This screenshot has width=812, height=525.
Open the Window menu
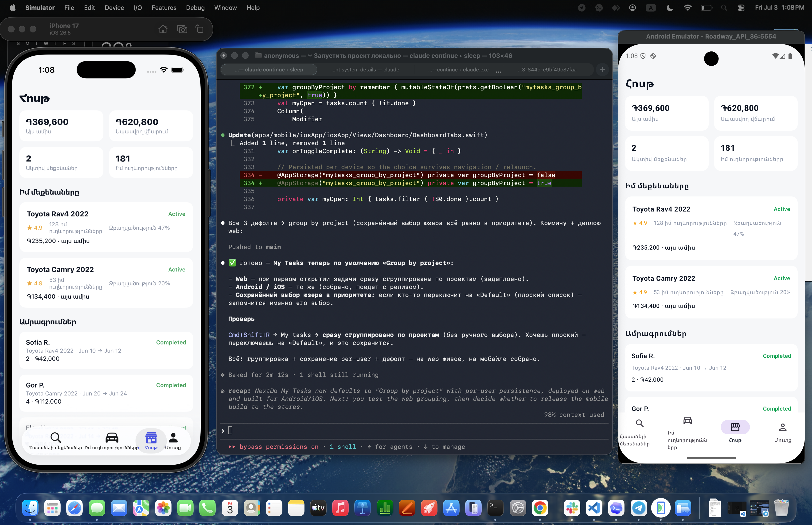(225, 8)
